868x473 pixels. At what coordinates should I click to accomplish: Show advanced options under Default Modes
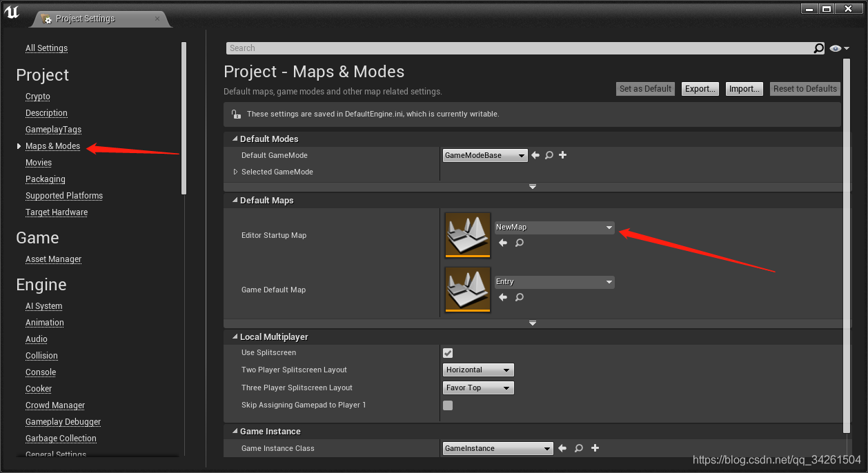click(x=532, y=187)
